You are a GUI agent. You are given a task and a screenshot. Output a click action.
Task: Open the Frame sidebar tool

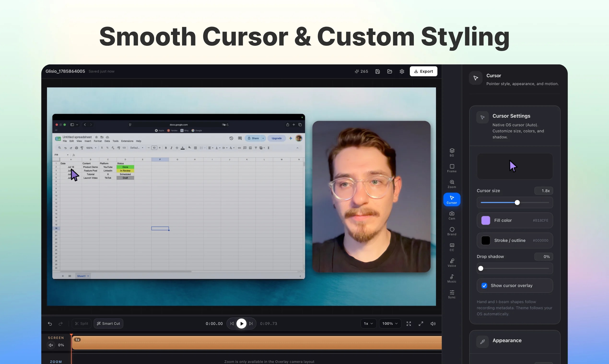pos(451,168)
